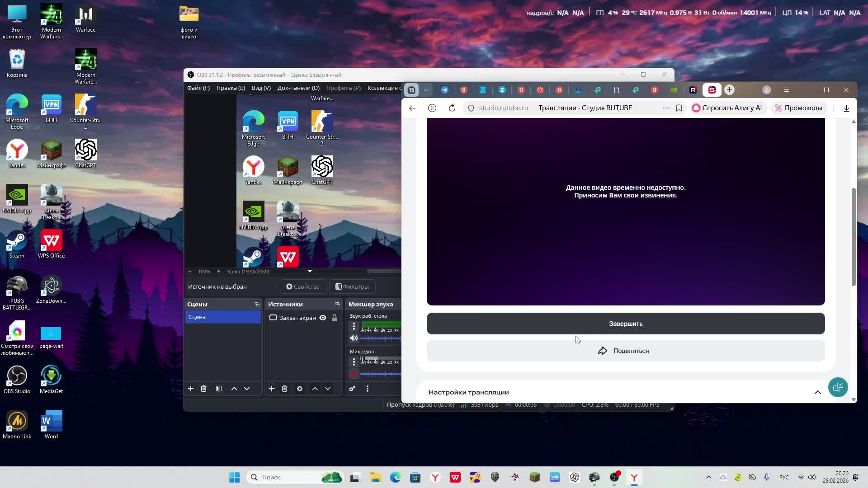Delete selected source with trash icon
The height and width of the screenshot is (488, 868).
[x=284, y=389]
